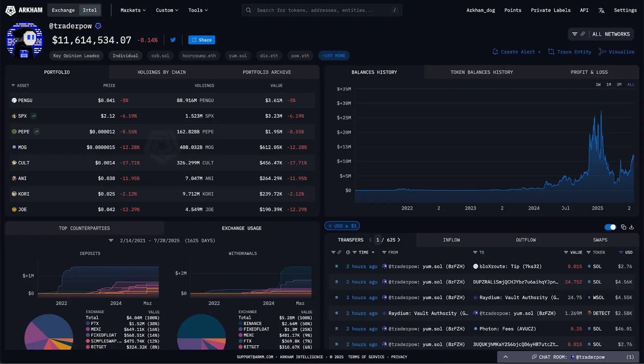This screenshot has width=644, height=364.
Task: Click the filter icon beside VALUE column
Action: coord(566,252)
